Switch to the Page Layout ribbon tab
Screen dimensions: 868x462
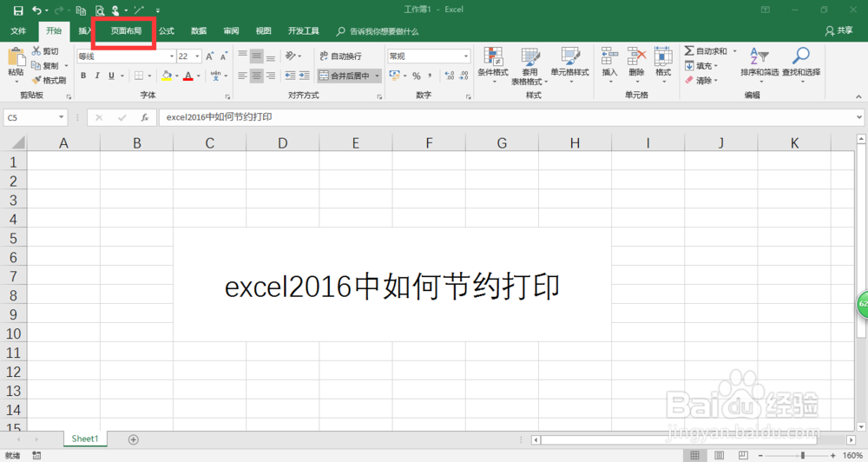coord(126,31)
